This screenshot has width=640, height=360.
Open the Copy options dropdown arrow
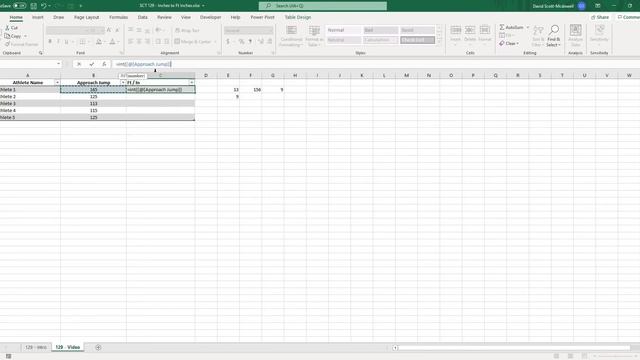(x=25, y=36)
